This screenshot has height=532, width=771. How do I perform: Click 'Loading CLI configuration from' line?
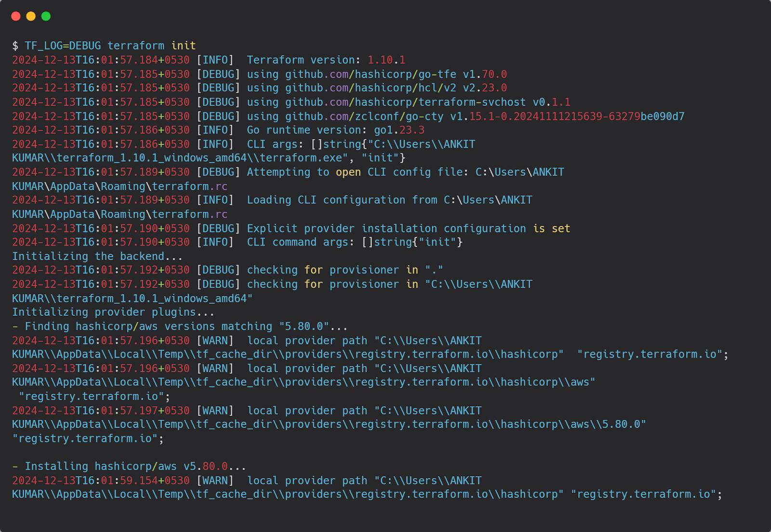(272, 200)
